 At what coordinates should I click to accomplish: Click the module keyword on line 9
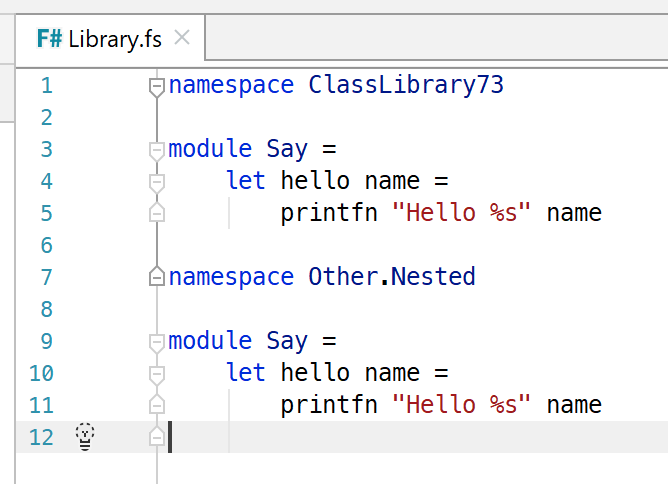[210, 340]
